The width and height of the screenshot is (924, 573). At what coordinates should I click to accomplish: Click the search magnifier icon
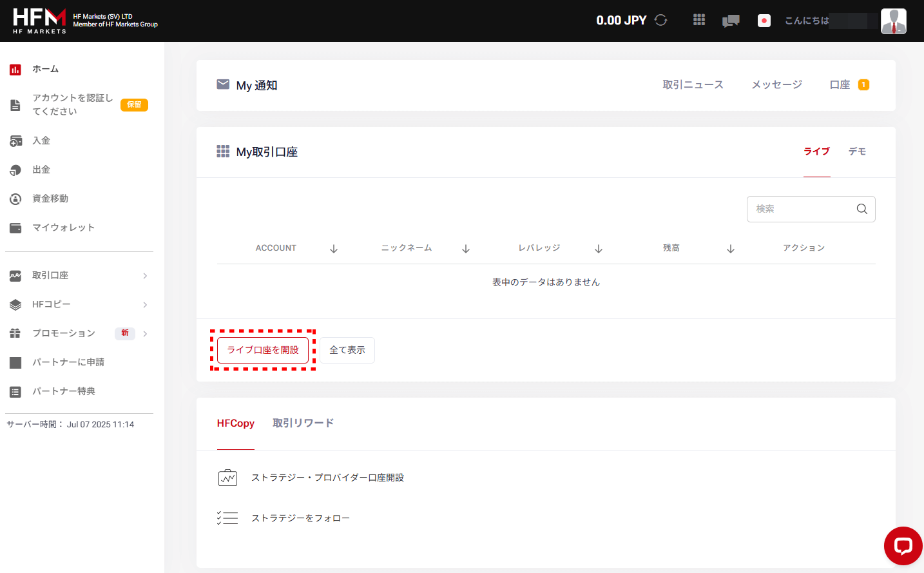[x=862, y=209]
